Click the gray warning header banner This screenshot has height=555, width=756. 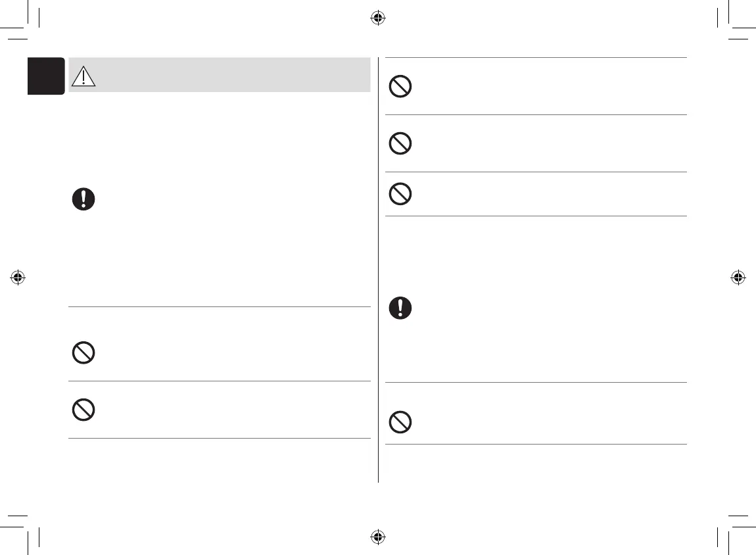click(x=230, y=74)
